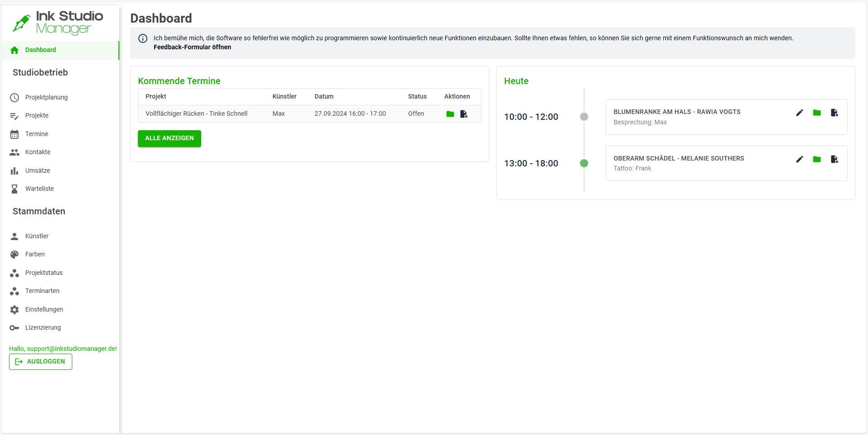This screenshot has height=435, width=868.
Task: Click the Projekt column header
Action: pos(156,97)
